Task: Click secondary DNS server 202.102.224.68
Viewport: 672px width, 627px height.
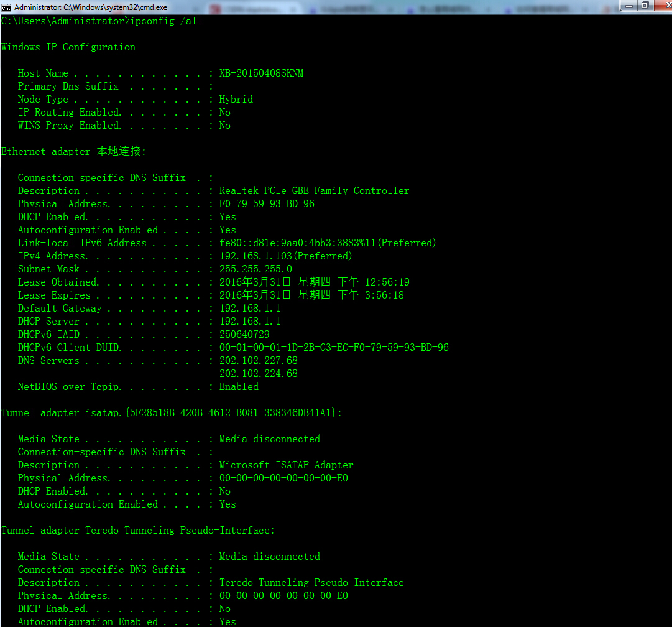Action: [259, 374]
